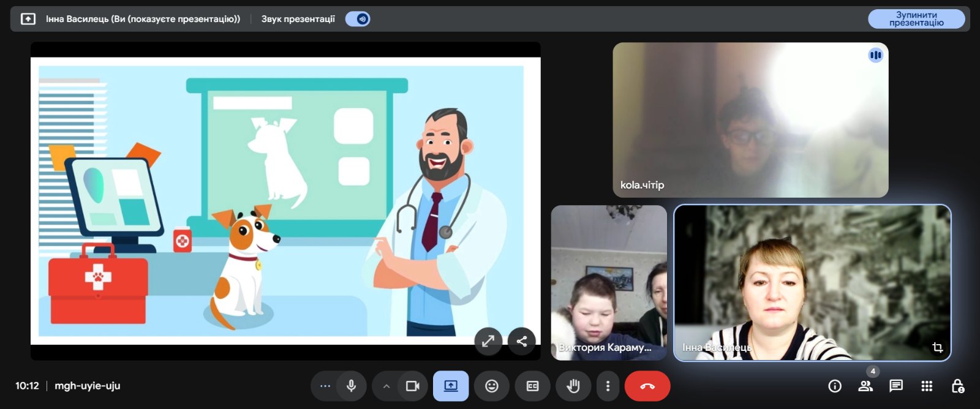Open the chat messages panel
The image size is (980, 409).
coord(896,386)
